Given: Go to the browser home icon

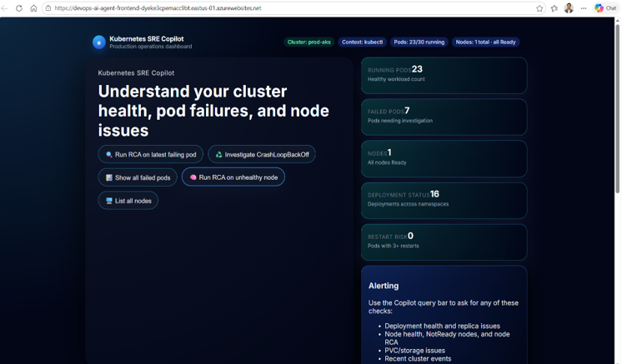Looking at the screenshot, I should click(33, 8).
